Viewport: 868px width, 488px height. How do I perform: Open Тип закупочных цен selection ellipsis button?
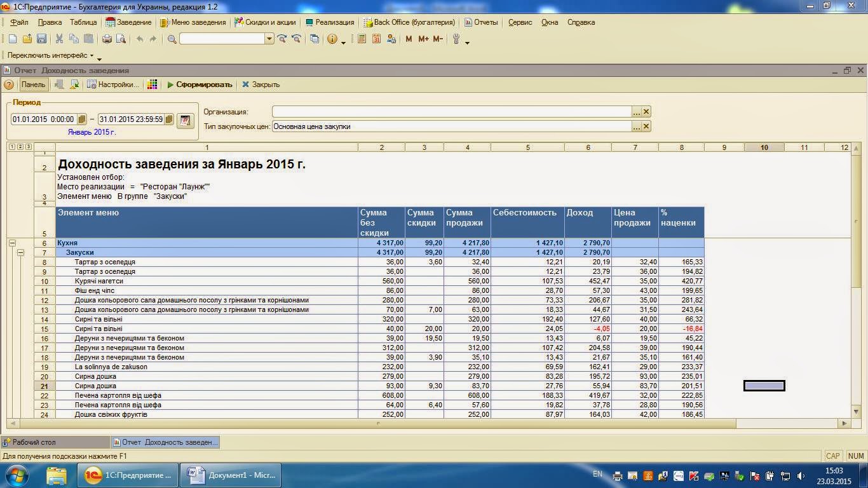[x=637, y=126]
